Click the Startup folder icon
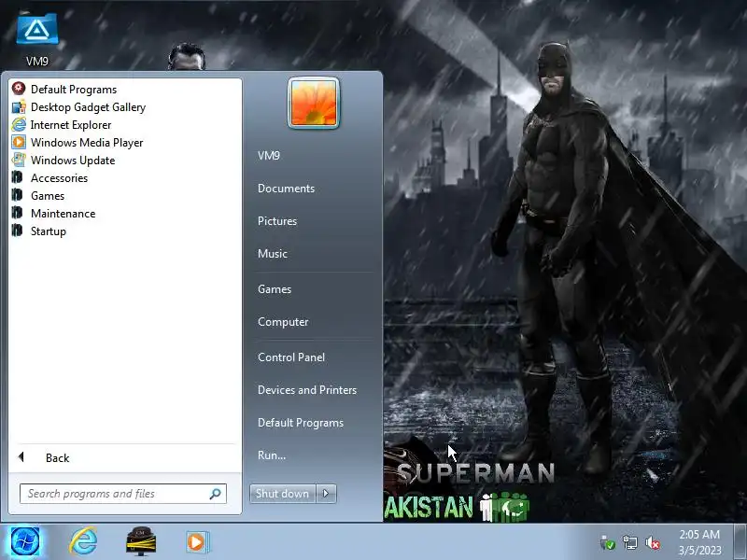Viewport: 747px width, 560px height. click(x=18, y=231)
